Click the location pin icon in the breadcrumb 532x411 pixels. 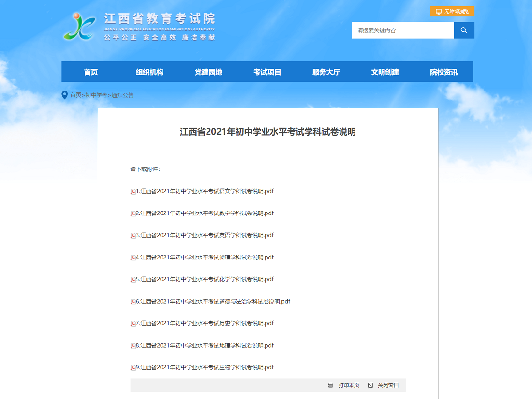[x=64, y=95]
